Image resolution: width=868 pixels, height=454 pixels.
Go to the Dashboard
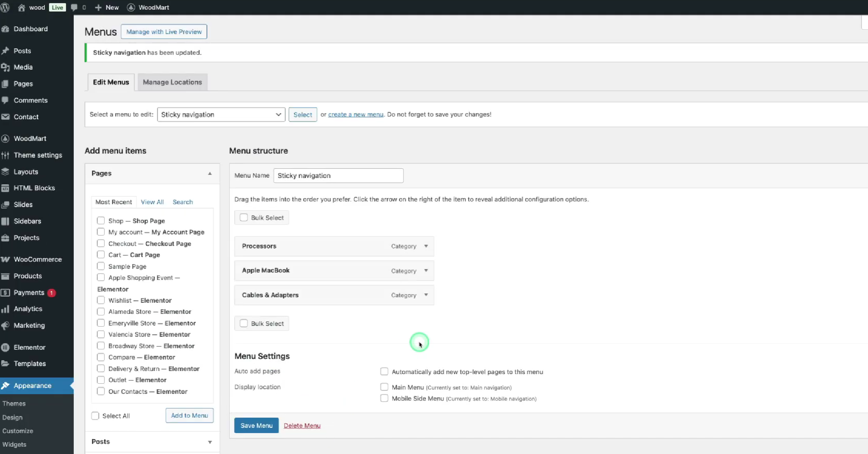[31, 29]
